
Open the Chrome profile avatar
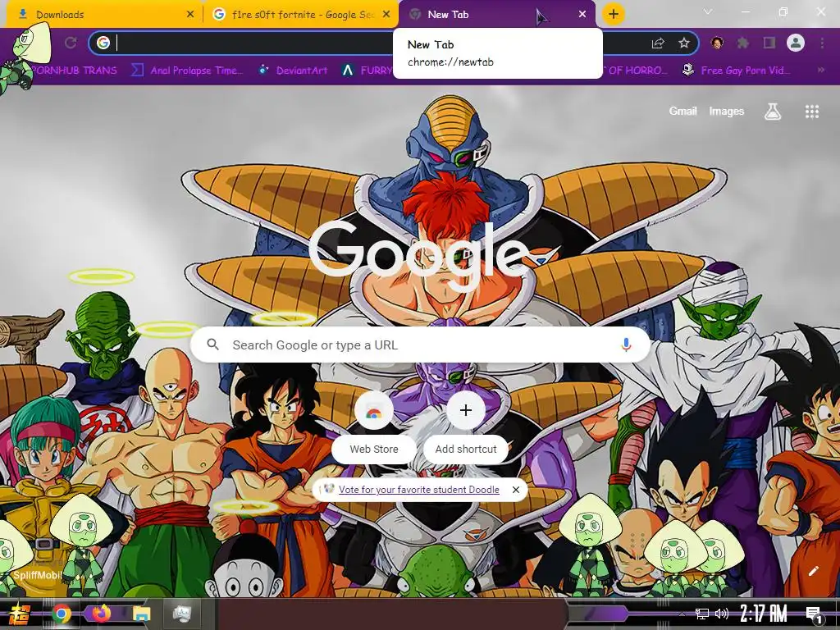[796, 43]
